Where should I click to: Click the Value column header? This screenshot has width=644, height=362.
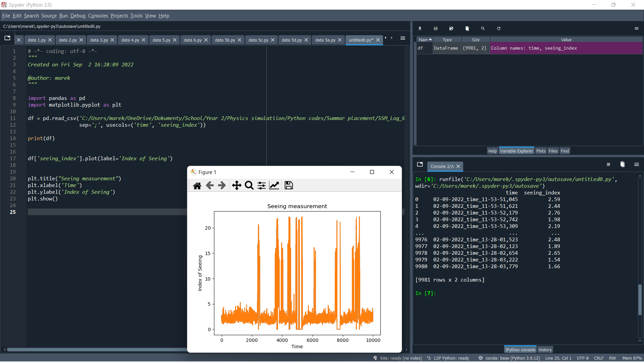point(566,40)
